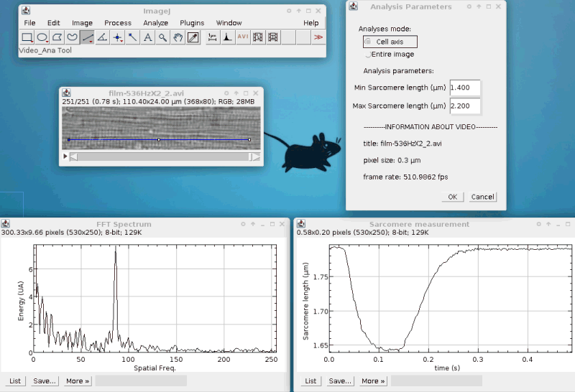Image resolution: width=575 pixels, height=392 pixels.
Task: Choose the Freehand selection tool
Action: [73, 37]
